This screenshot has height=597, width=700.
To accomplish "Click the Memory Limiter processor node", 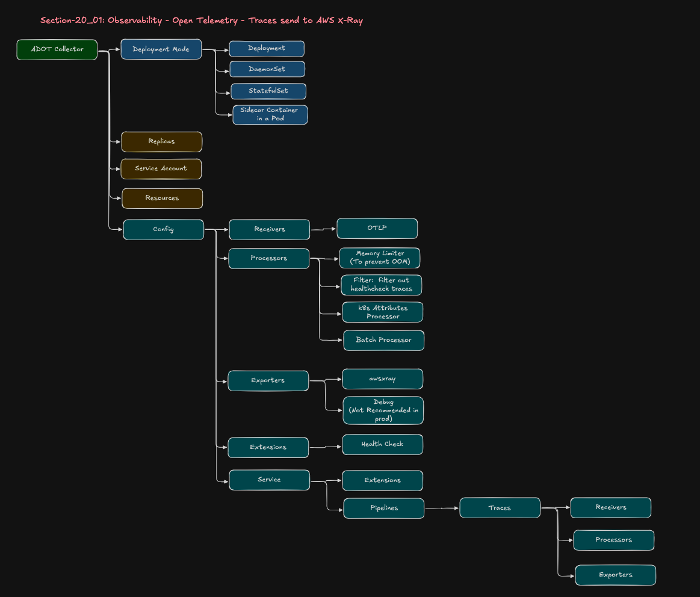I will (x=380, y=258).
